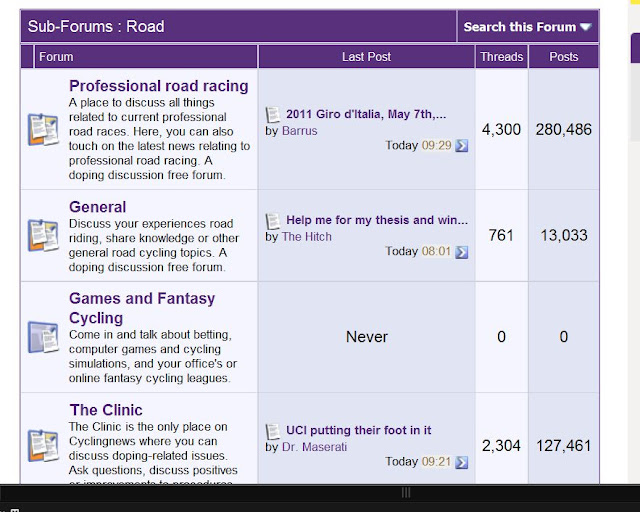Open the Help me for my thesis thread
This screenshot has width=640, height=512.
377,220
